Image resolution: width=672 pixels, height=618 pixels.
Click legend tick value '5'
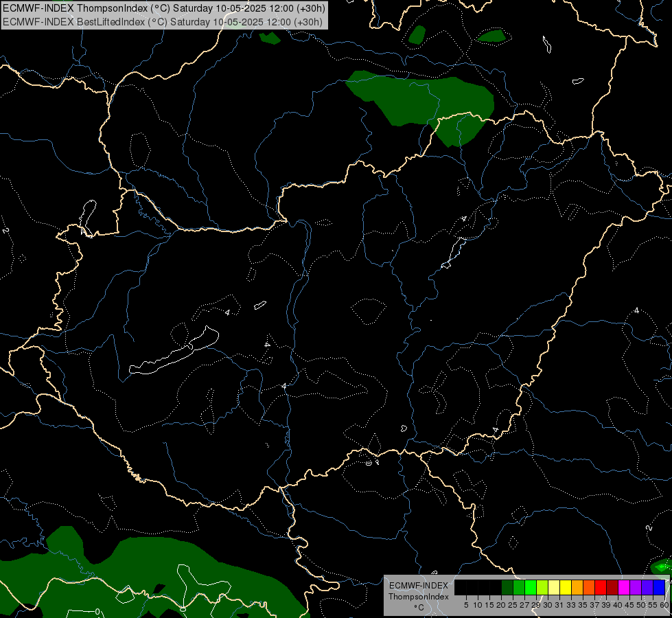[466, 605]
